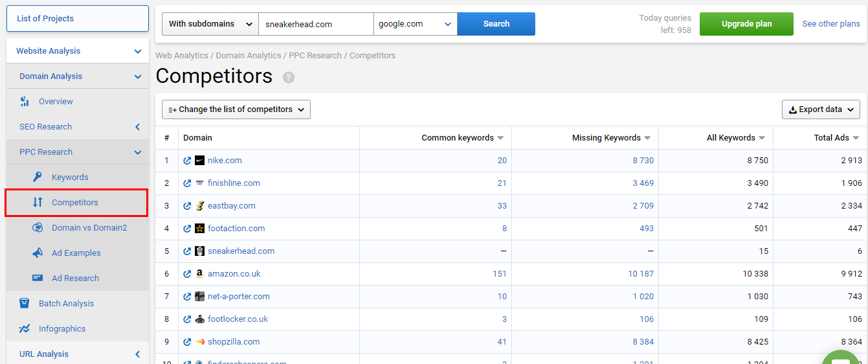Click the Infographics chart icon
This screenshot has width=868, height=364.
coord(25,329)
